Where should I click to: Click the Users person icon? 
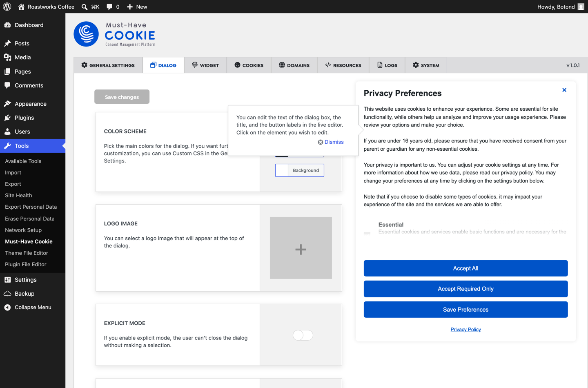point(7,132)
